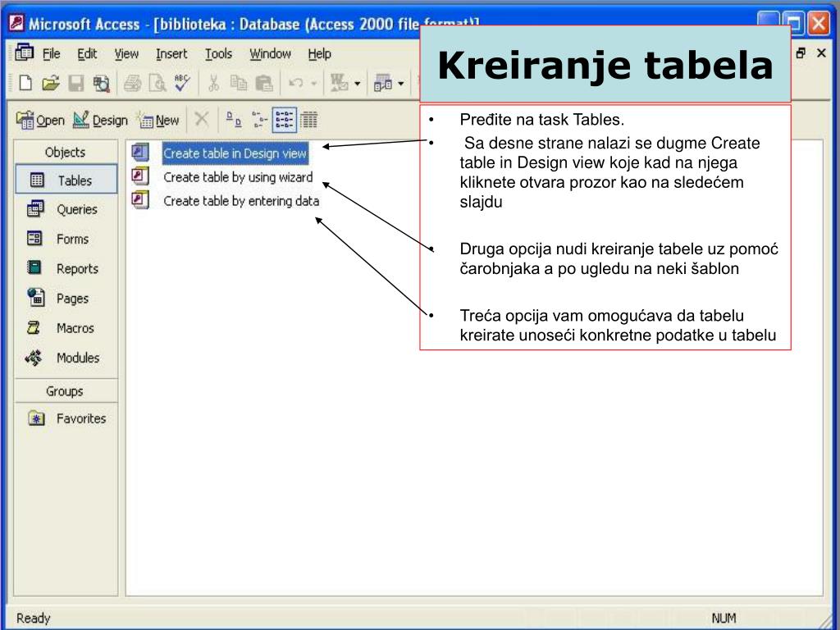This screenshot has height=630, width=840.
Task: Open the Edit menu
Action: click(x=87, y=54)
